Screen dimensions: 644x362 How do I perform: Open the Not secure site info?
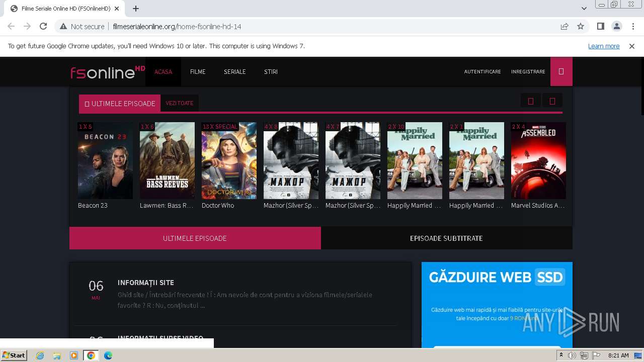pyautogui.click(x=82, y=26)
